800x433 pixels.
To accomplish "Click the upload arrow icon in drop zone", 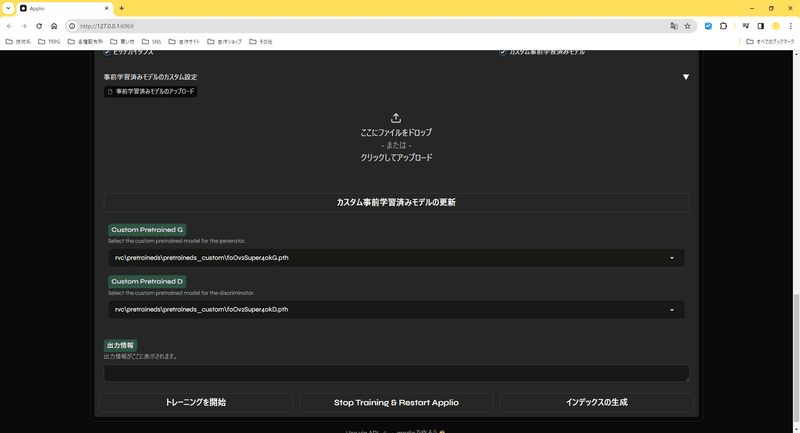I will [x=396, y=118].
